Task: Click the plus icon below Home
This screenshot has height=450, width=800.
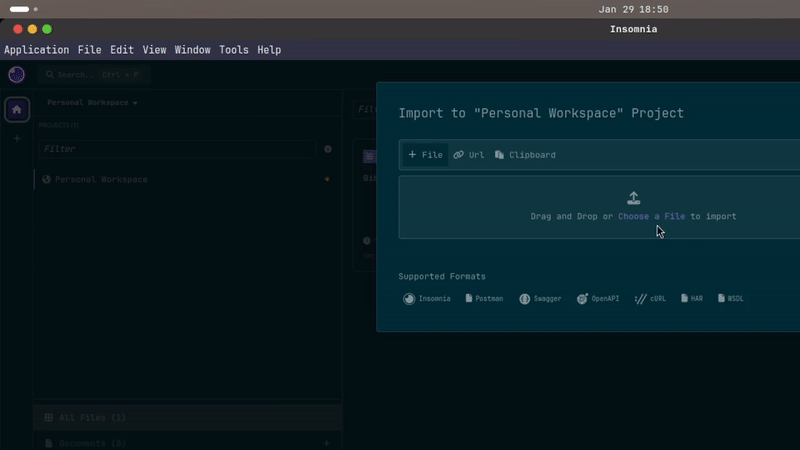Action: pyautogui.click(x=17, y=138)
